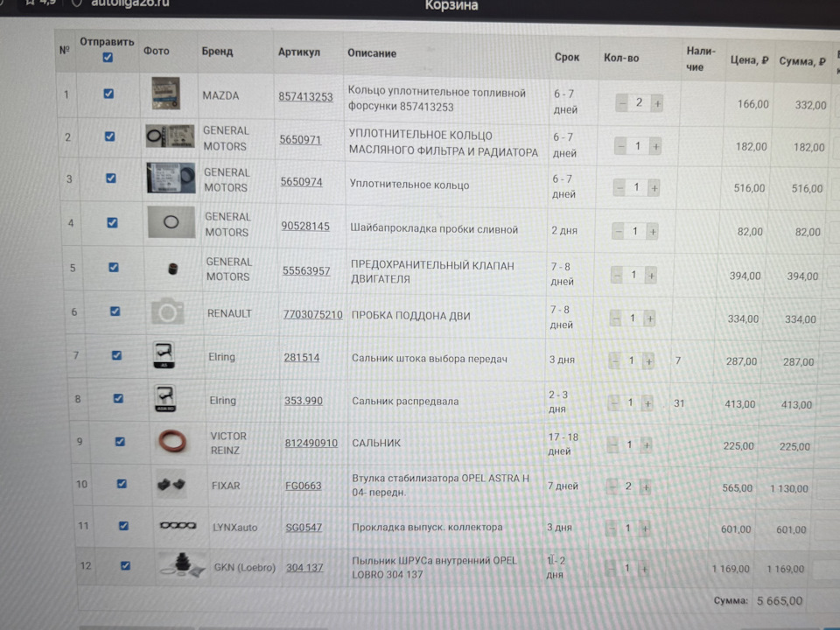Open bushing photo in FIXAR row

coord(171,484)
